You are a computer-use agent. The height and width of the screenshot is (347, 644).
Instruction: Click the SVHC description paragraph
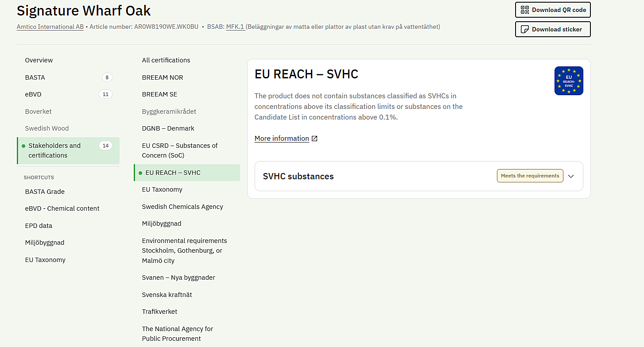tap(359, 107)
